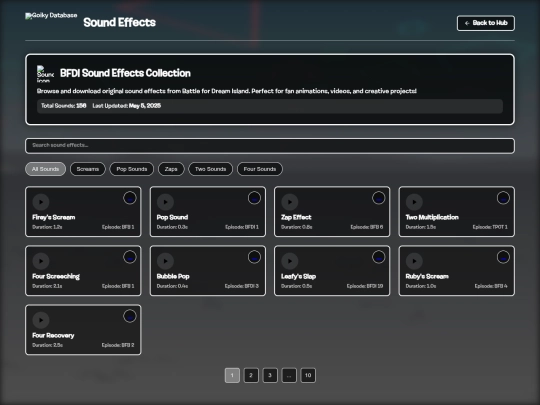The image size is (540, 405).
Task: Go to page 2
Action: [x=251, y=375]
